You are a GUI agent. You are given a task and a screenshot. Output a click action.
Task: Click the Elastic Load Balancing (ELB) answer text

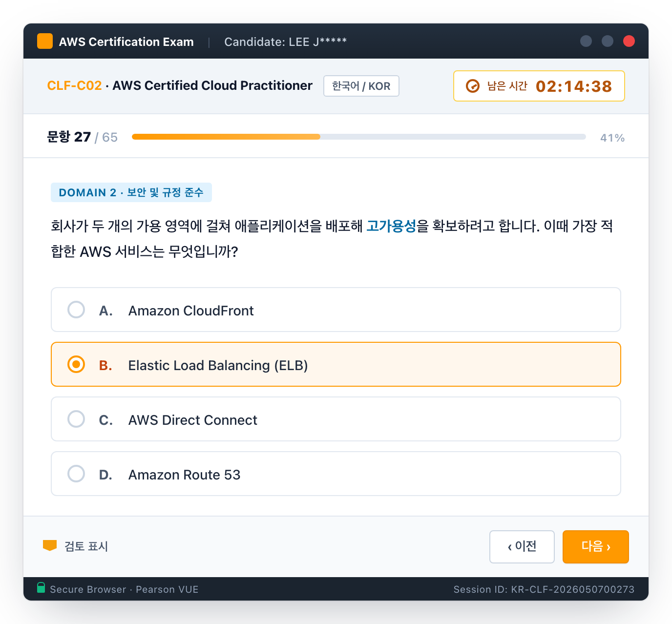(218, 365)
